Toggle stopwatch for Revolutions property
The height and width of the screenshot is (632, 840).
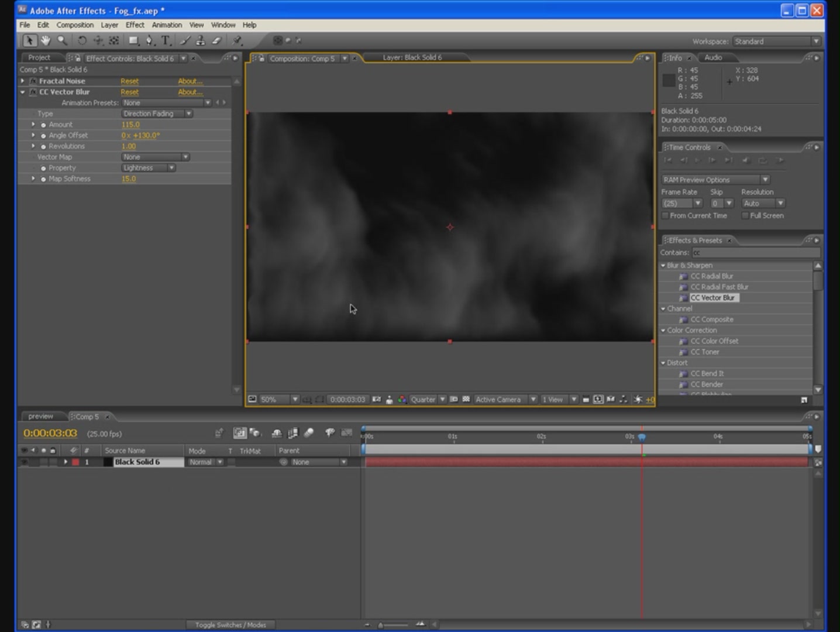pos(43,146)
